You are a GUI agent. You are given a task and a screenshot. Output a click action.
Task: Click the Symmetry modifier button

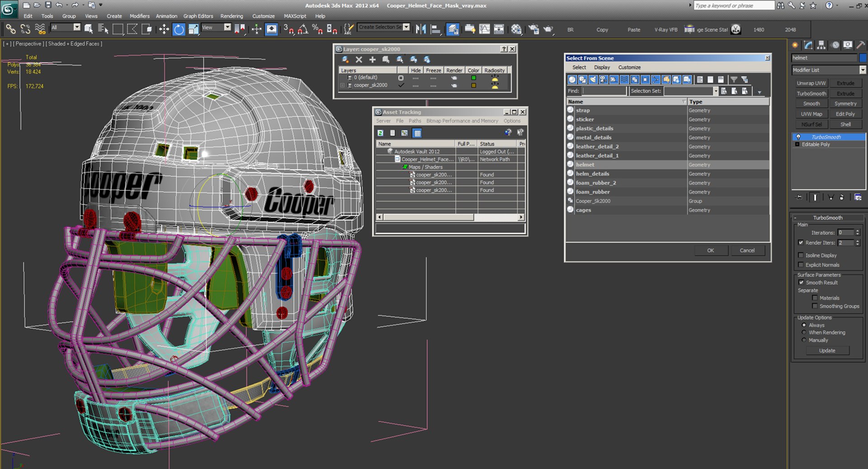[845, 103]
